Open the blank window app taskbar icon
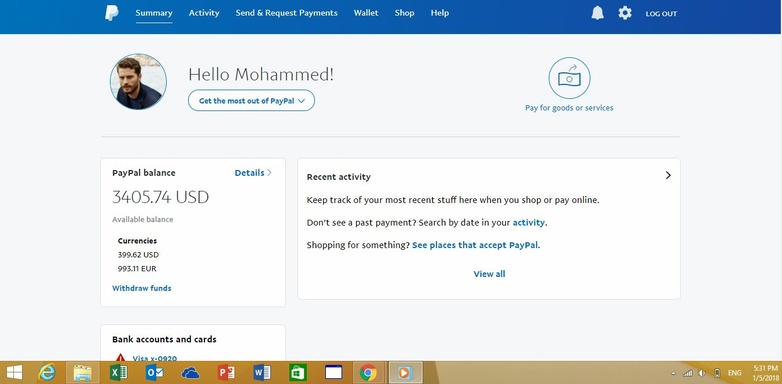This screenshot has width=782, height=384. [x=334, y=373]
